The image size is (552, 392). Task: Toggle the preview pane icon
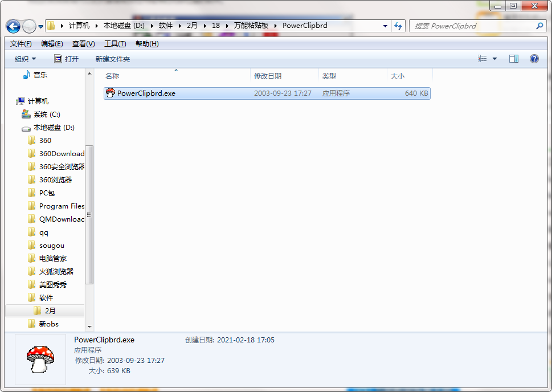coord(514,59)
